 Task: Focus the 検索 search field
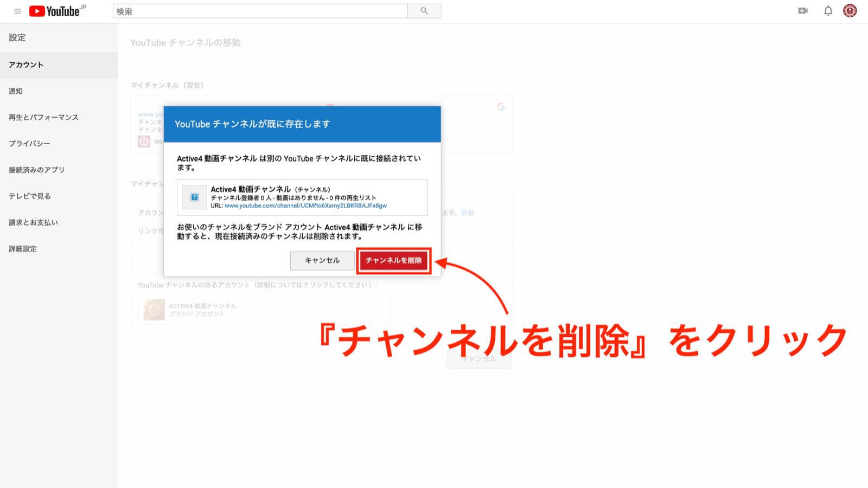coord(260,11)
